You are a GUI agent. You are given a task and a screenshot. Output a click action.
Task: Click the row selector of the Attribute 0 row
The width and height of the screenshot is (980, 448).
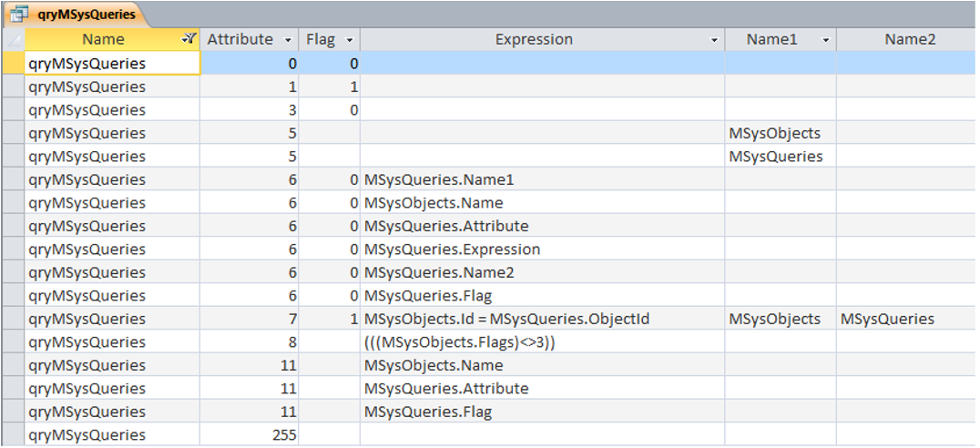point(13,63)
